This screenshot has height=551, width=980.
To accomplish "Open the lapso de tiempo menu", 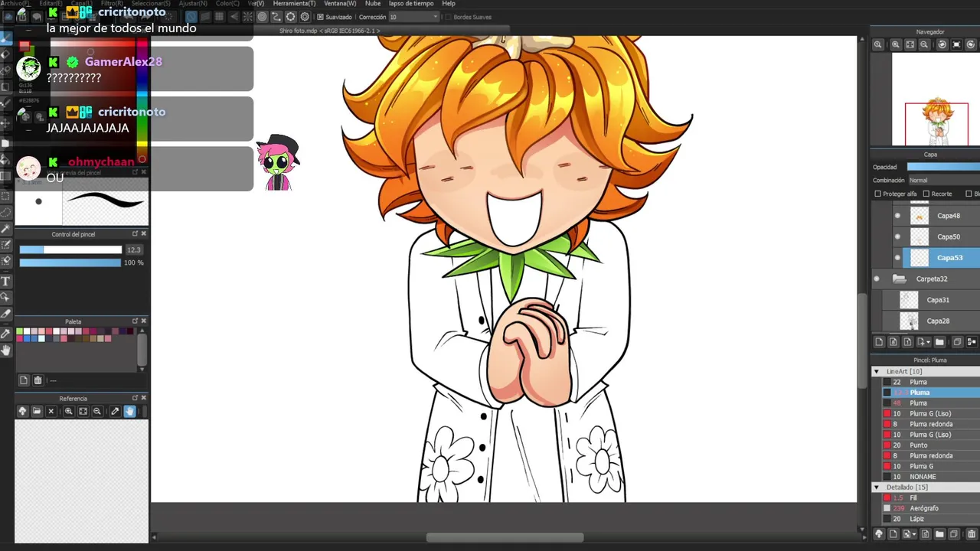I will tap(411, 4).
